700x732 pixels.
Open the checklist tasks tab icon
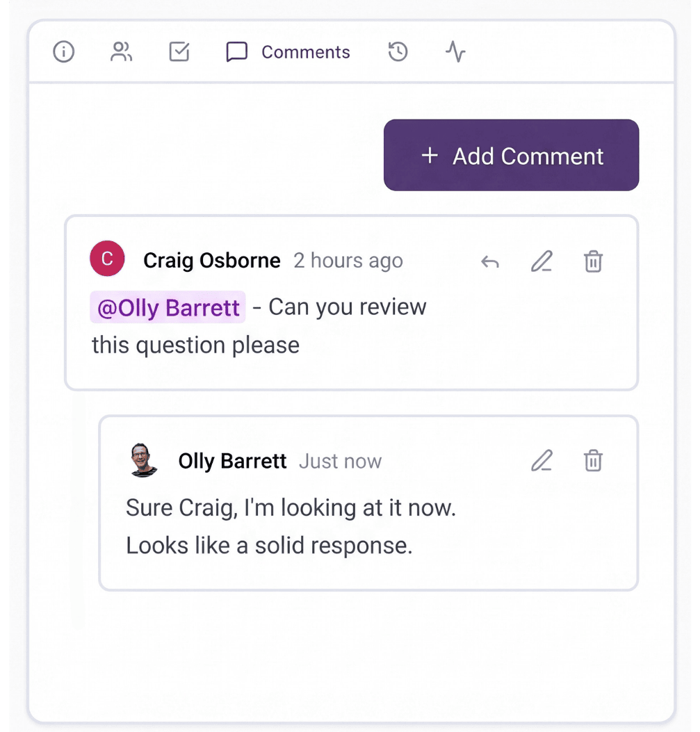(x=179, y=51)
